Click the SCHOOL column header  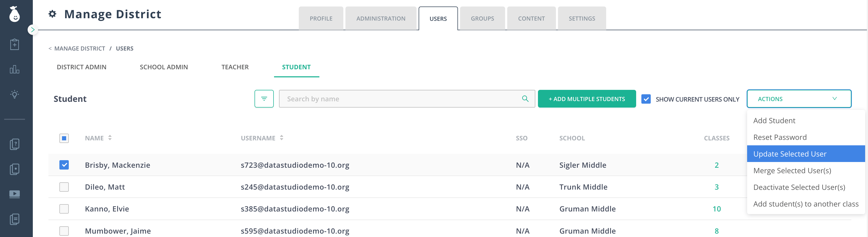572,138
